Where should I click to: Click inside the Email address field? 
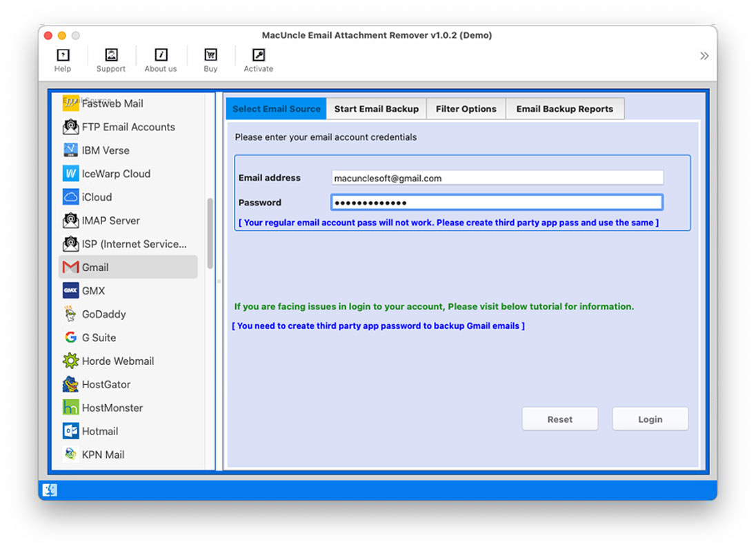pos(496,177)
